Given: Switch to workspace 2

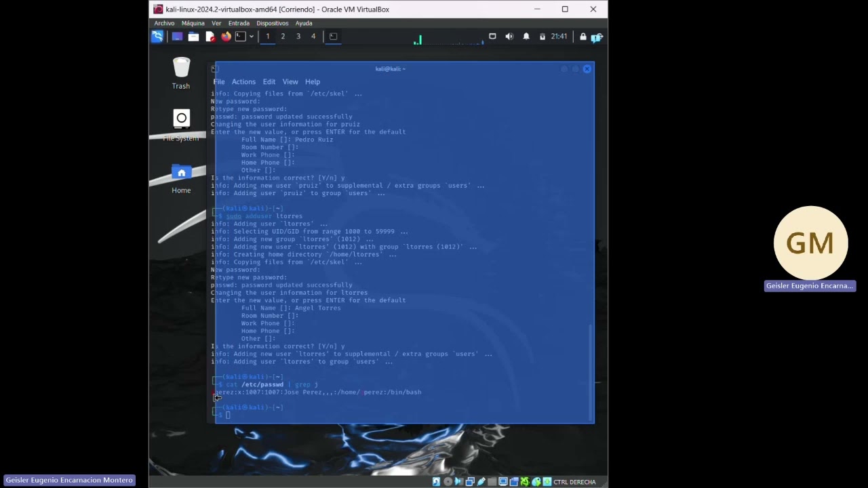Looking at the screenshot, I should click(283, 37).
